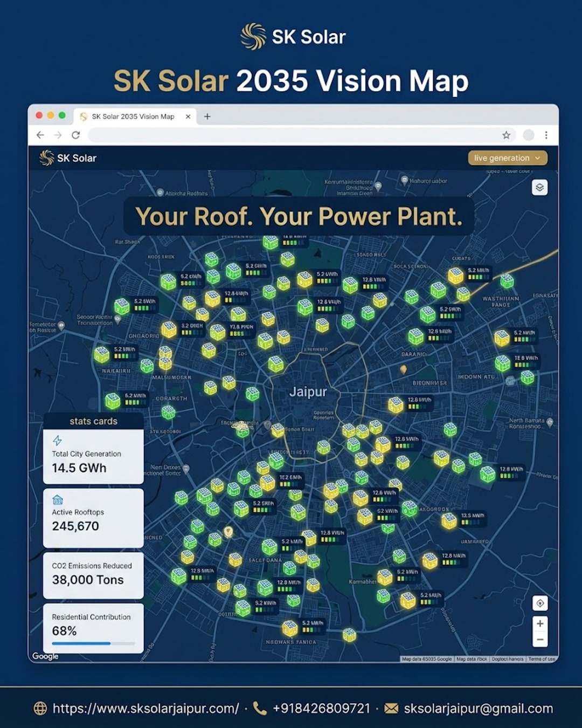
Task: Click the Jaipur city label on map
Action: coord(308,392)
